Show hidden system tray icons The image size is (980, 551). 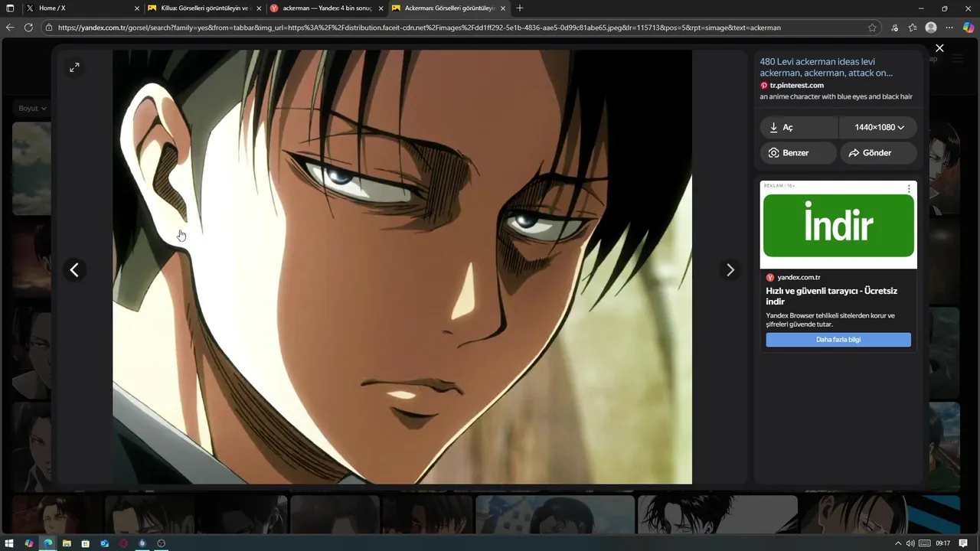pos(898,543)
